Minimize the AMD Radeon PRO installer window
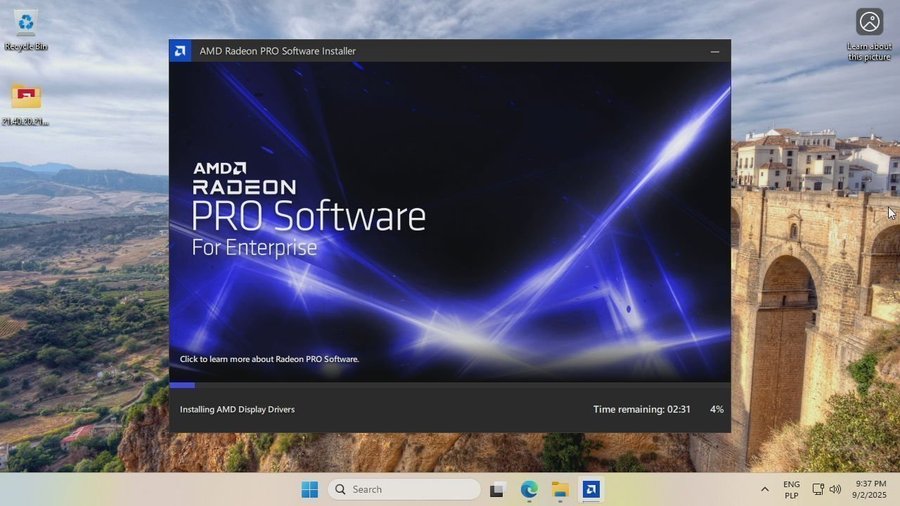Viewport: 900px width, 506px height. (x=715, y=51)
